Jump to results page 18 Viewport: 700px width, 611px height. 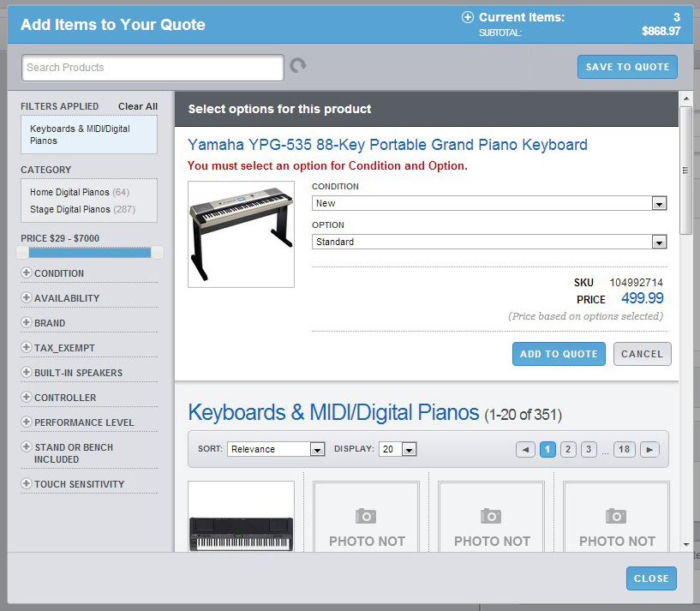[624, 449]
